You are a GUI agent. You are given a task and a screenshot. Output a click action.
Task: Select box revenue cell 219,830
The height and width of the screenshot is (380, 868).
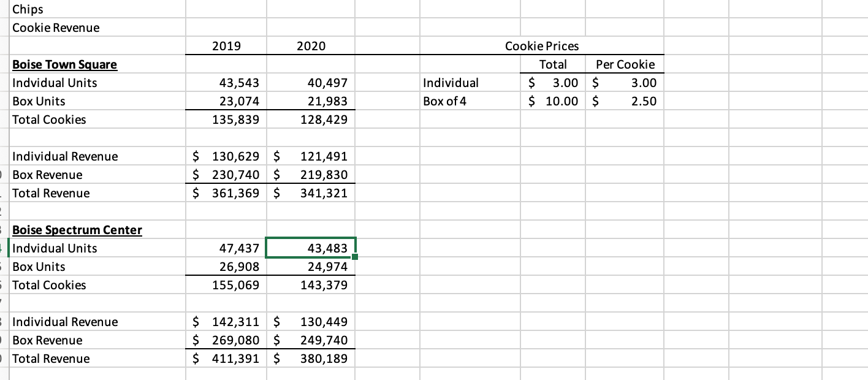311,175
